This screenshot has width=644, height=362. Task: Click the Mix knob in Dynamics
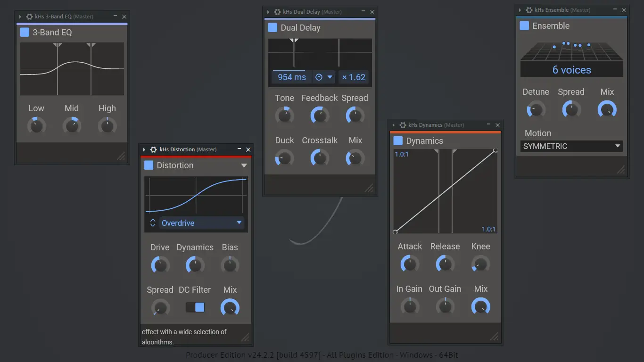click(x=480, y=306)
